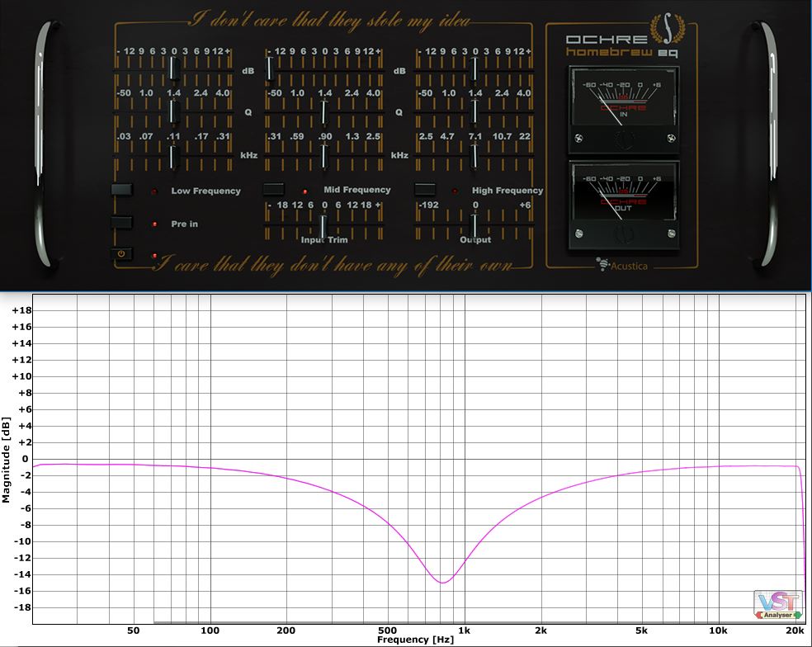Click the High Frequency dB gain slider handle
This screenshot has width=812, height=647.
point(474,68)
